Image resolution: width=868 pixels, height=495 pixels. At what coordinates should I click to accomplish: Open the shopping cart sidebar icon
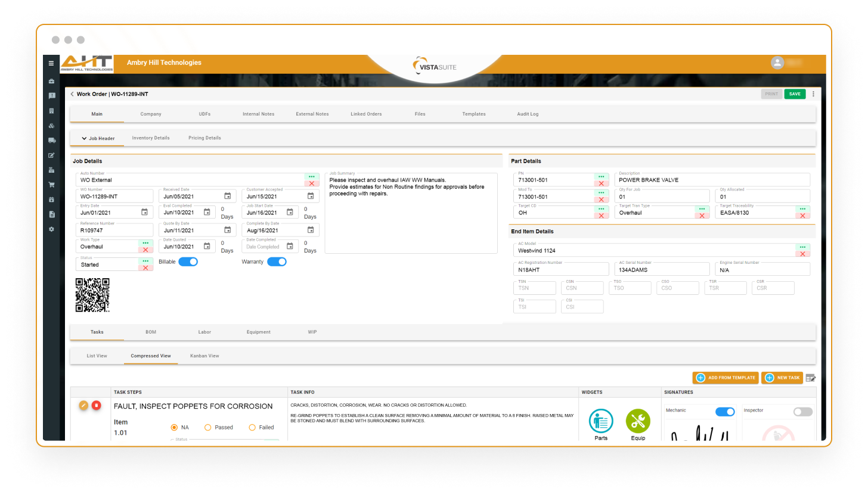click(52, 185)
